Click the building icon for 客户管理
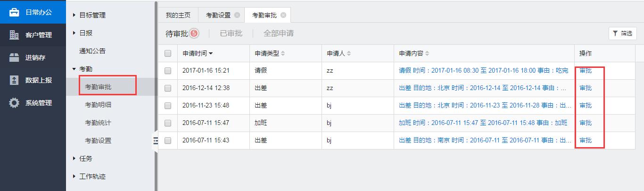 (x=14, y=35)
